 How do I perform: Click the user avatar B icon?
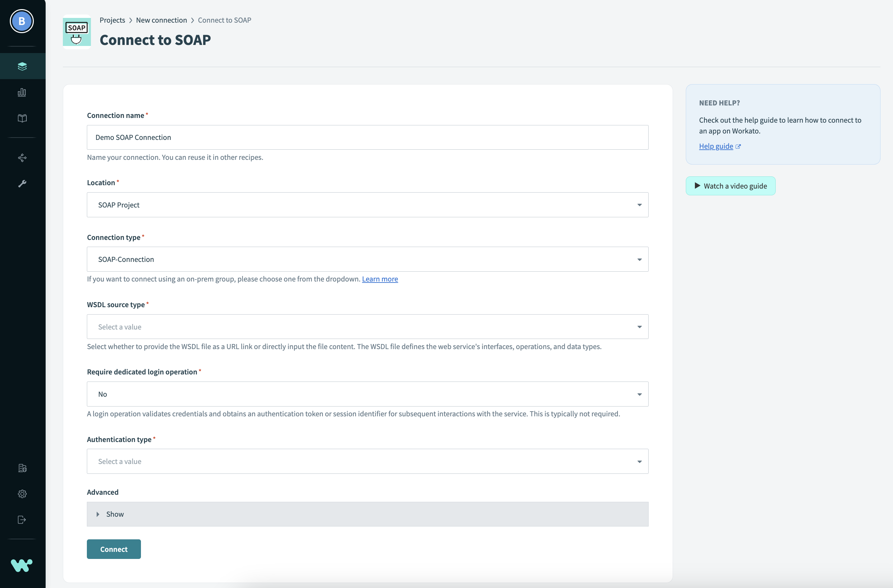click(x=22, y=21)
